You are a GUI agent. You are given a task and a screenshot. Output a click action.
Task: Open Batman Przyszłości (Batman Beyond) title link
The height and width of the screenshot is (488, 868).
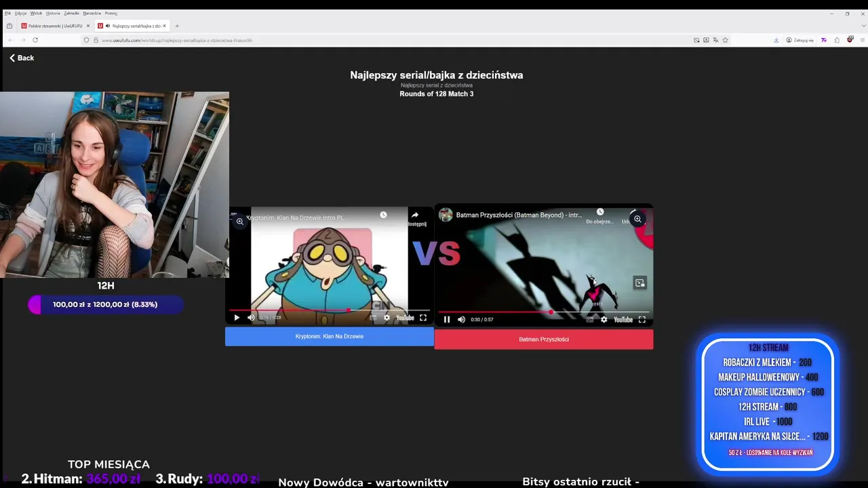click(x=519, y=215)
